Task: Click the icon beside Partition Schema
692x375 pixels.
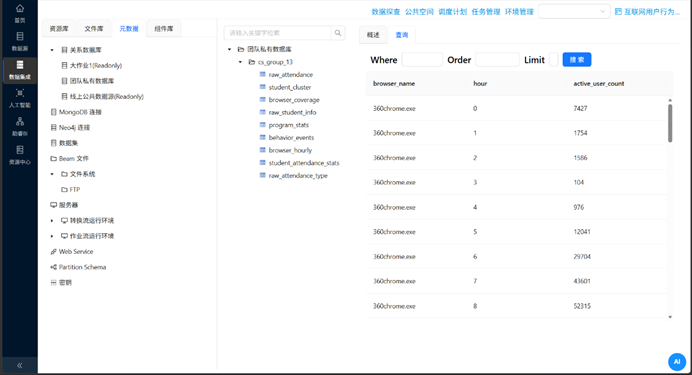Action: pyautogui.click(x=53, y=267)
